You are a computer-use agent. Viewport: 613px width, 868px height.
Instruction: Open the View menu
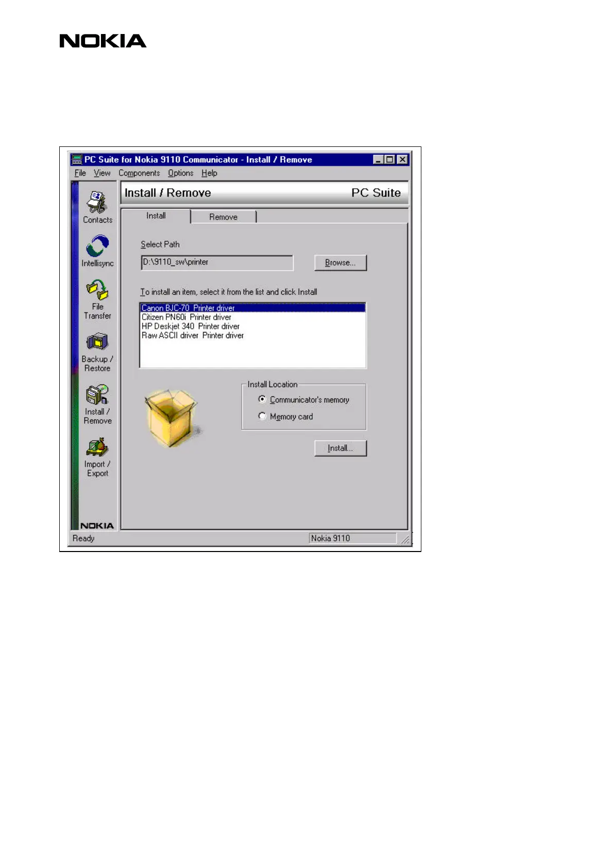(x=102, y=173)
